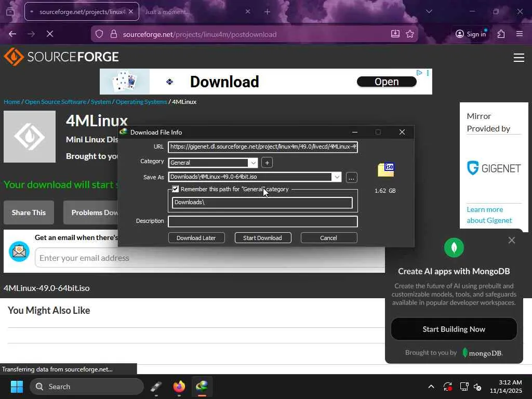Click the URL field in Download File Info
Screen dimensions: 532x399
[262, 147]
